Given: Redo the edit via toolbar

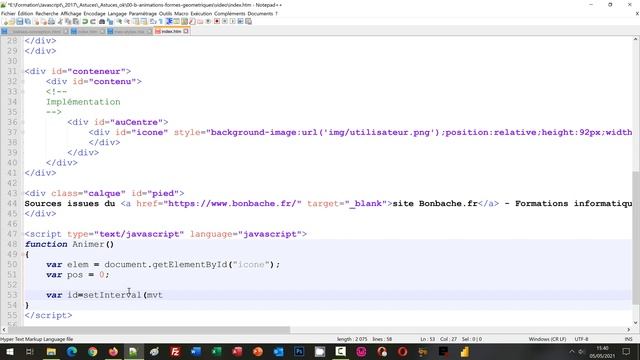Looking at the screenshot, I should tap(93, 21).
